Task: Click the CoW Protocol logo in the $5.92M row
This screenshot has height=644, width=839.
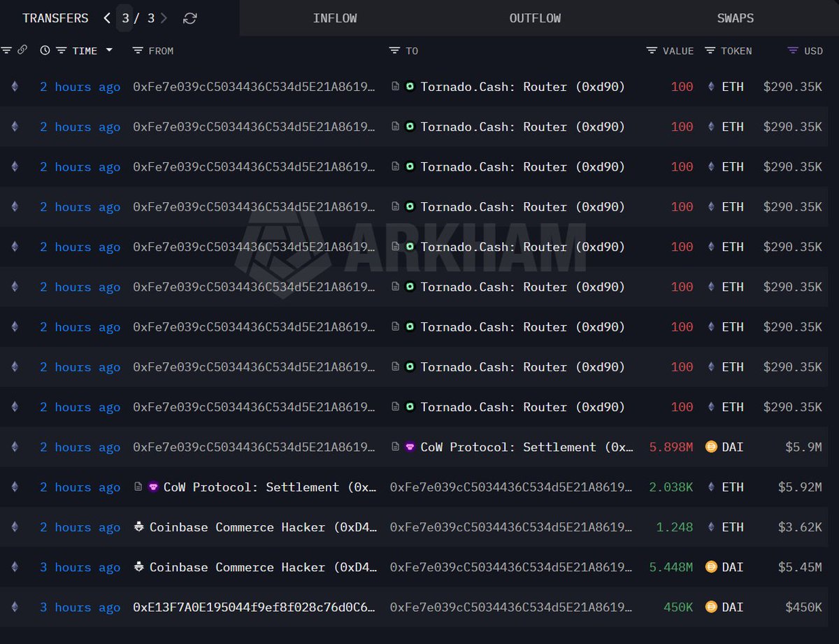Action: pos(153,487)
